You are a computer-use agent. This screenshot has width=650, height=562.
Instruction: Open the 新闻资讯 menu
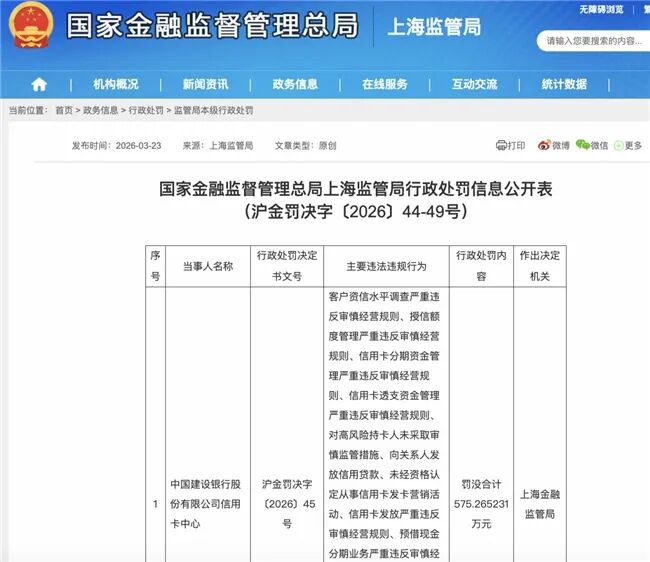[205, 84]
